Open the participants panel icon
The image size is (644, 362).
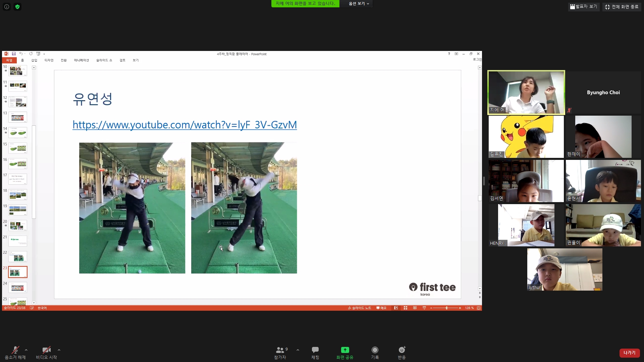[x=280, y=350]
